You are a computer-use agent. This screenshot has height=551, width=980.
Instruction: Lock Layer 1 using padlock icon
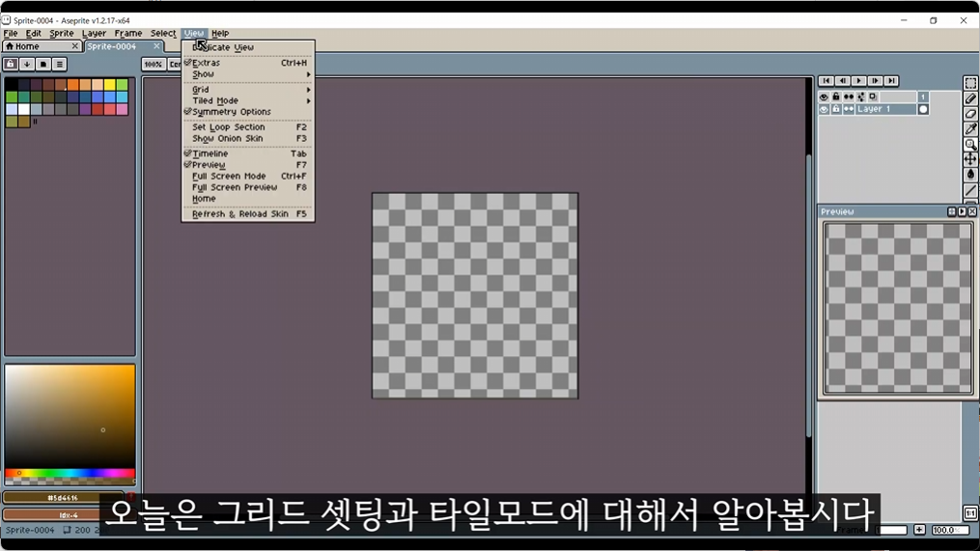click(835, 109)
